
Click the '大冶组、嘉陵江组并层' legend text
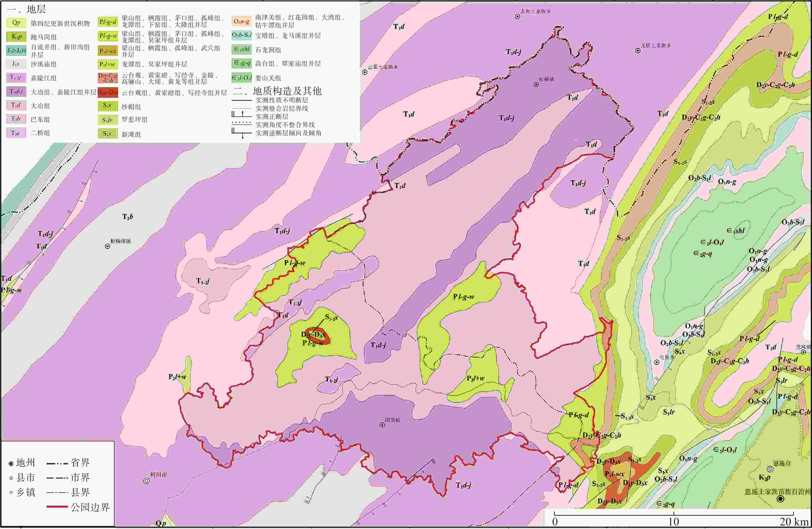click(x=63, y=92)
